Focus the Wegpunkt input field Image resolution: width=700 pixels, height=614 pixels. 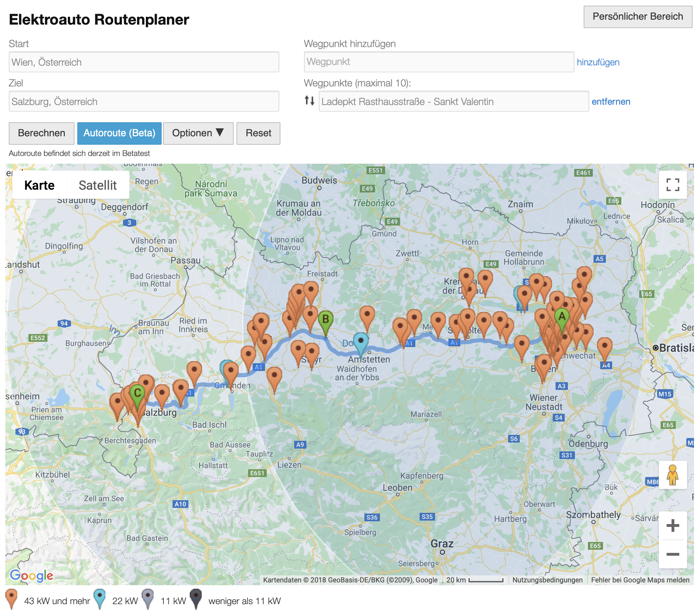439,62
